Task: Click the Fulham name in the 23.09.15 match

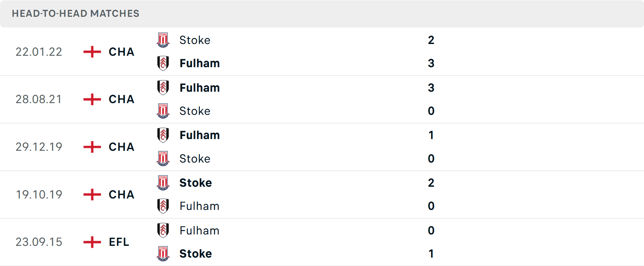Action: (x=199, y=231)
